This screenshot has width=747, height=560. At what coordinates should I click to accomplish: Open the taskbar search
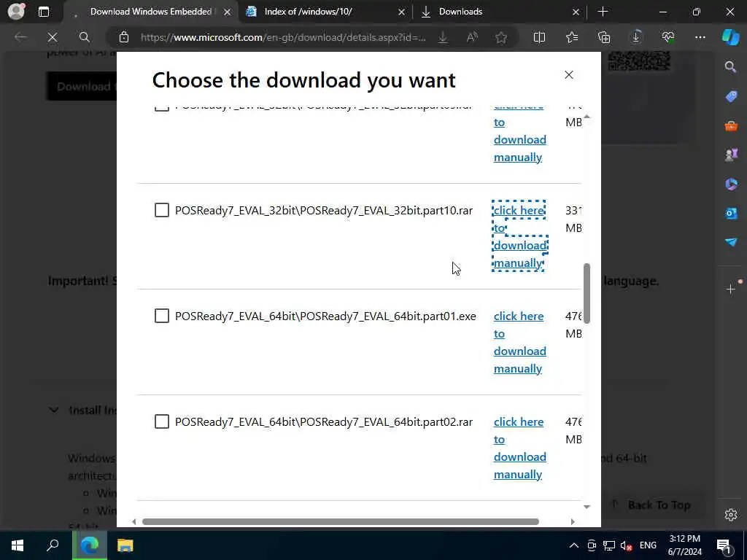[x=53, y=545]
